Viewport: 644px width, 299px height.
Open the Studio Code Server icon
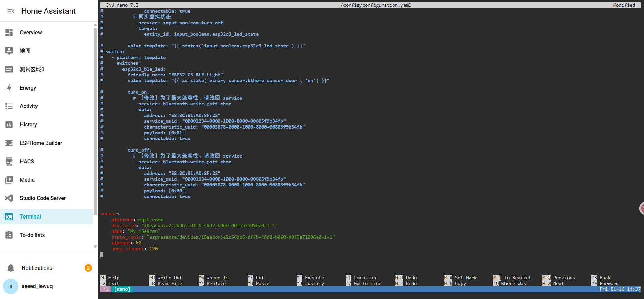click(x=9, y=198)
